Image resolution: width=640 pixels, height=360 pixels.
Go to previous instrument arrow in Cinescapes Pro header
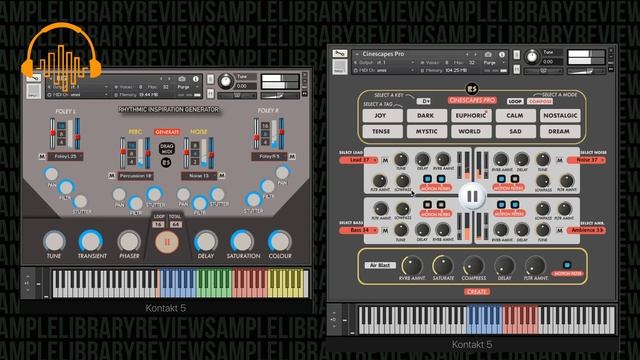pos(467,54)
